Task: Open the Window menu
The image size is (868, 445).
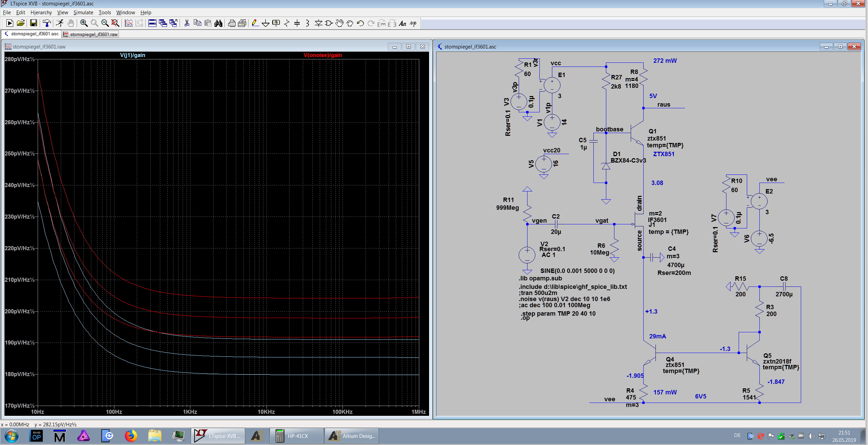Action: click(126, 13)
